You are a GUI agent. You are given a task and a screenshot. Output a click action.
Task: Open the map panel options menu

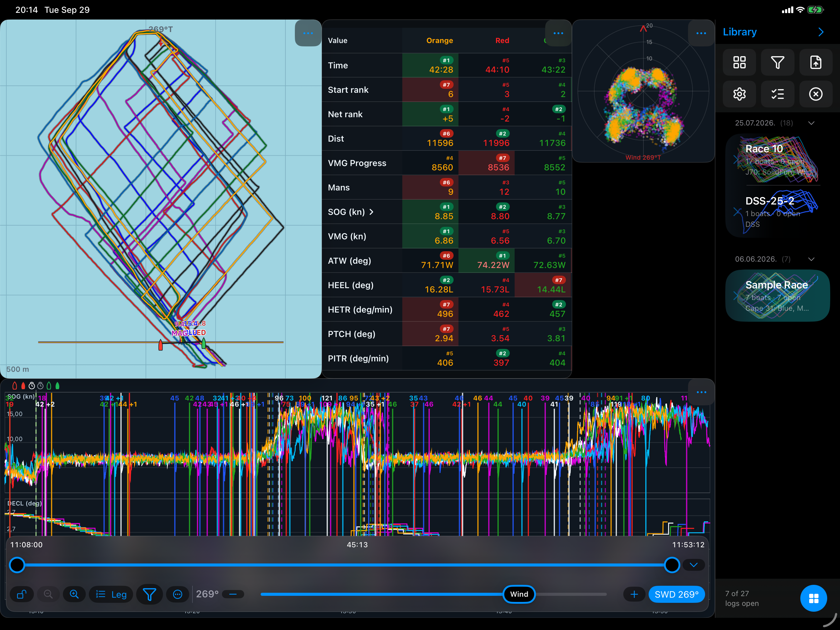pos(308,33)
